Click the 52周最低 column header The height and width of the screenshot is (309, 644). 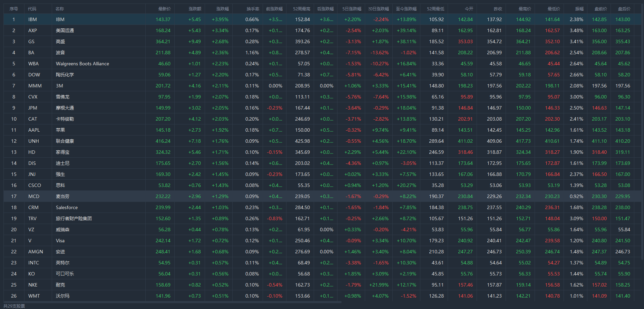436,9
